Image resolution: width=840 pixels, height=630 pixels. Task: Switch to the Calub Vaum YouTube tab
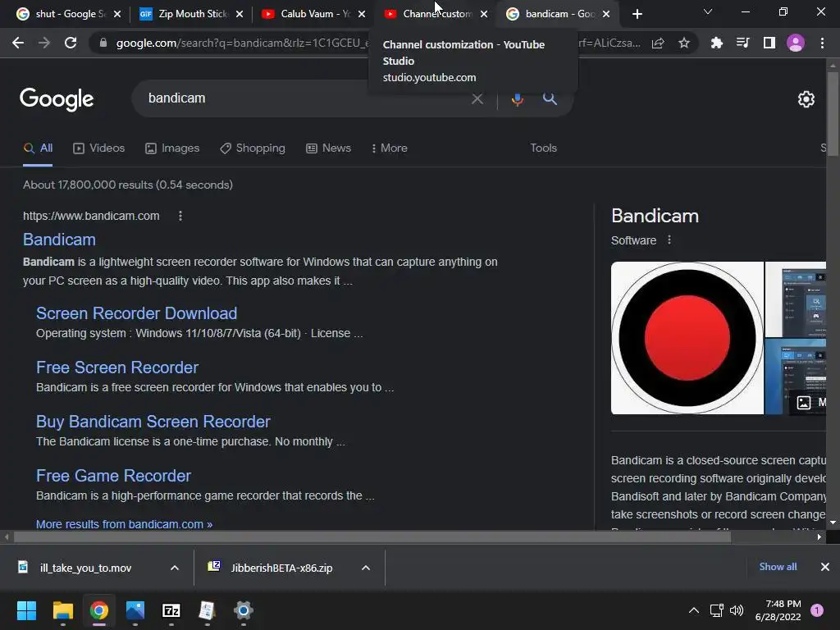click(x=306, y=14)
